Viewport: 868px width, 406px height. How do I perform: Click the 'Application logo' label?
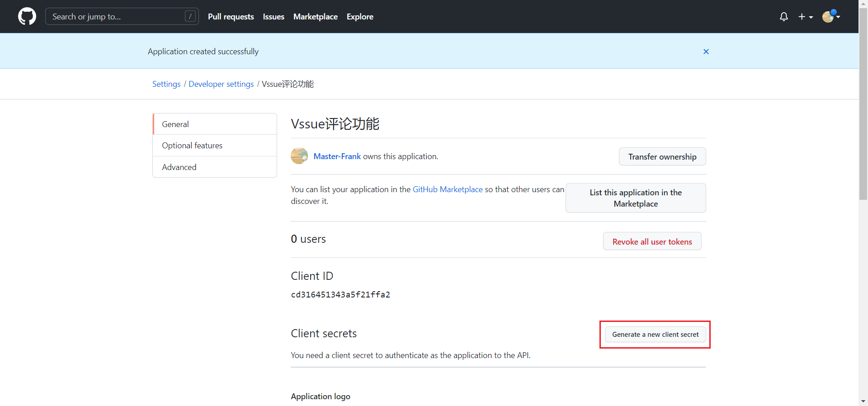pos(321,397)
